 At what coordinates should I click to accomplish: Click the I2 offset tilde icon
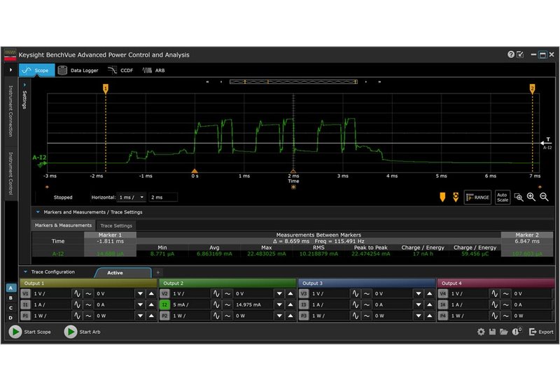pos(227,304)
